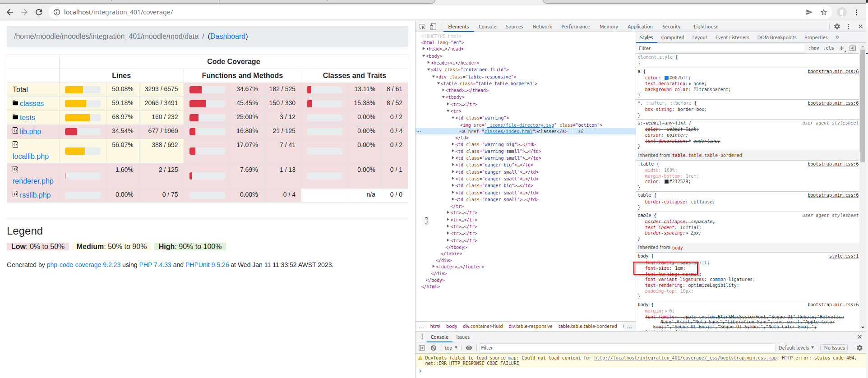
Task: Click the black #212529 color swatch
Action: (666, 182)
